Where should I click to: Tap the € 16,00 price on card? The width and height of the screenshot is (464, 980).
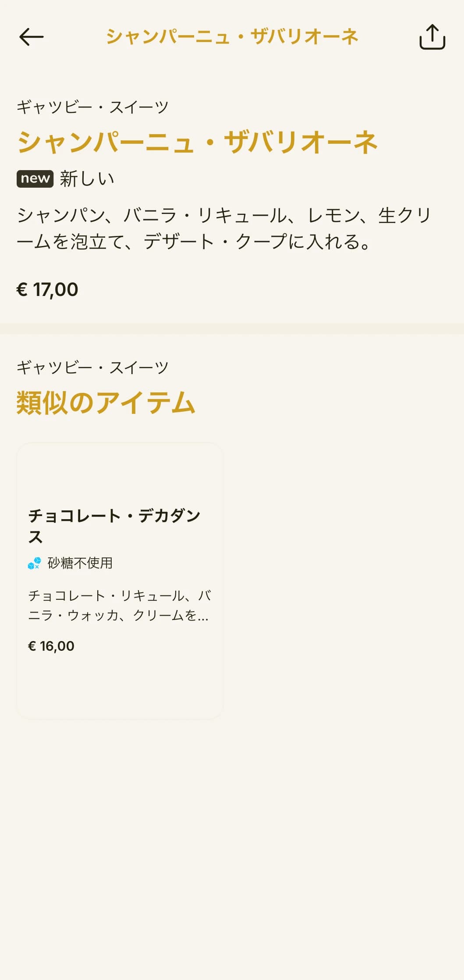[51, 646]
